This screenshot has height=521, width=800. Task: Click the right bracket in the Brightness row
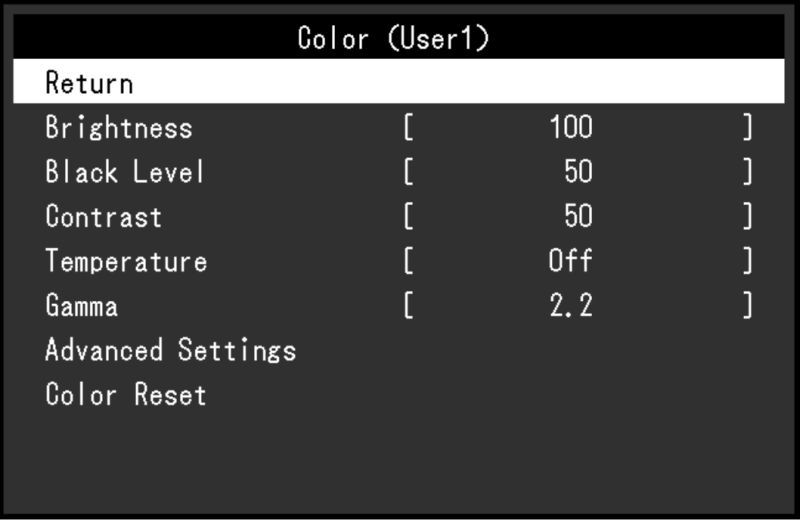point(747,127)
